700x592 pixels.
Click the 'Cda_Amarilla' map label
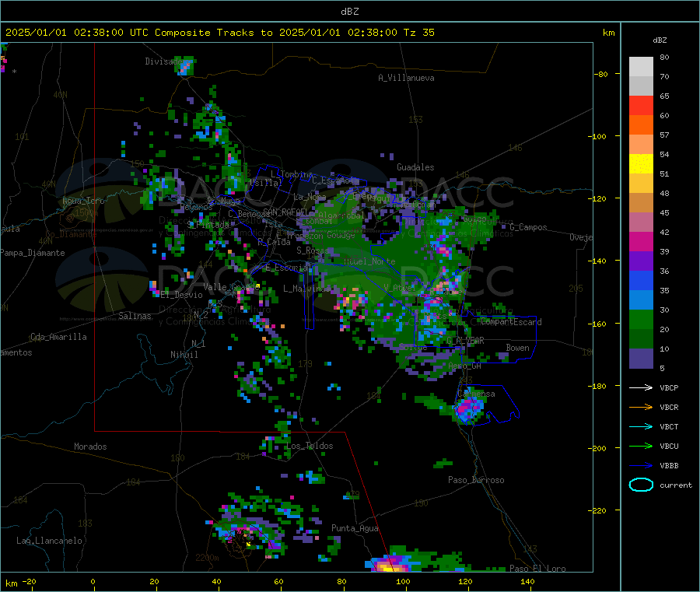(58, 337)
